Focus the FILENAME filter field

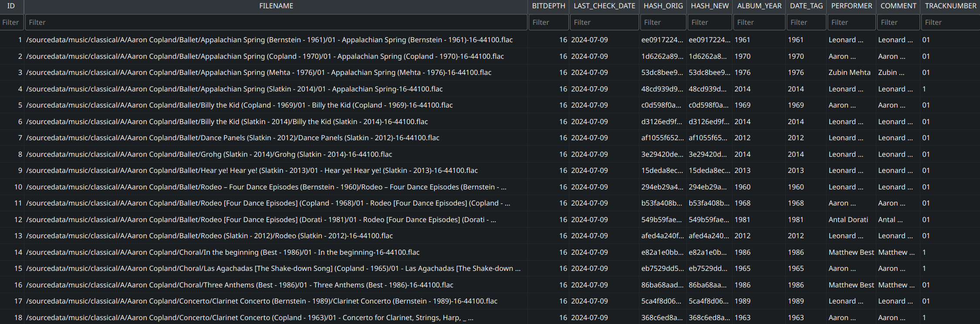coord(276,22)
